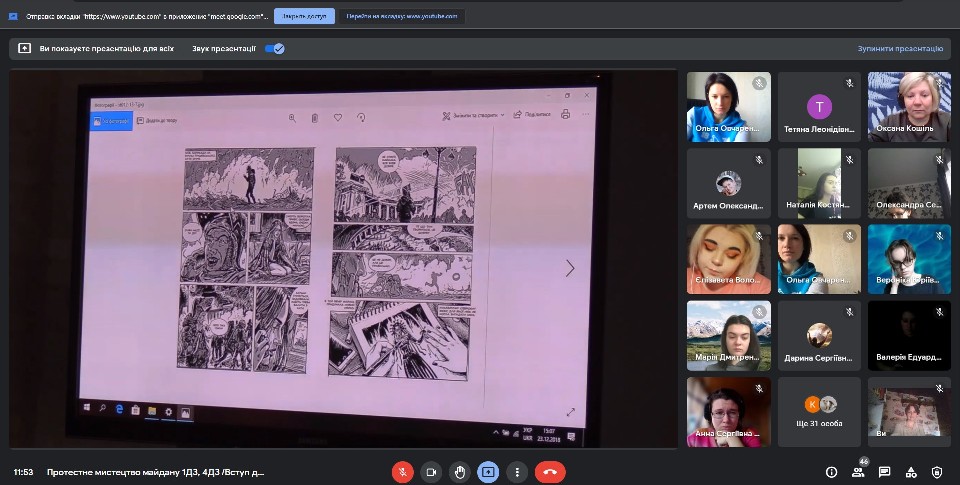Select Тетяна Леонідівна participant tile

click(819, 107)
